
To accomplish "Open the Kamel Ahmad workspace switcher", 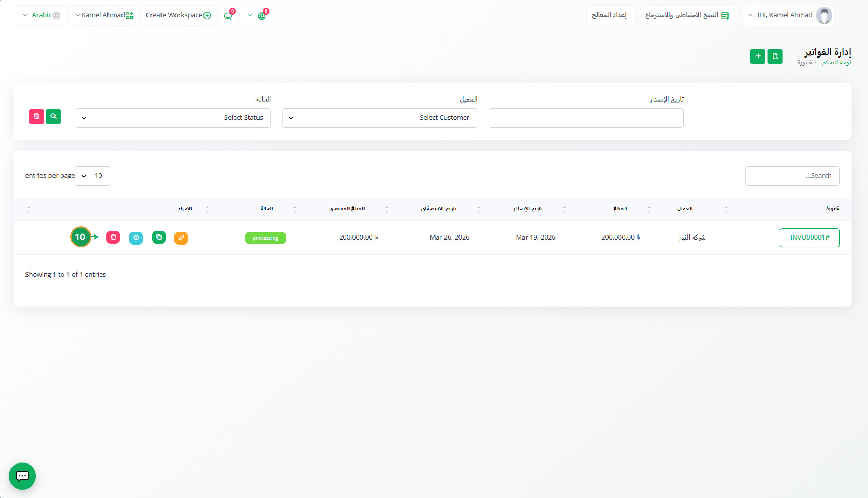I will [x=104, y=15].
